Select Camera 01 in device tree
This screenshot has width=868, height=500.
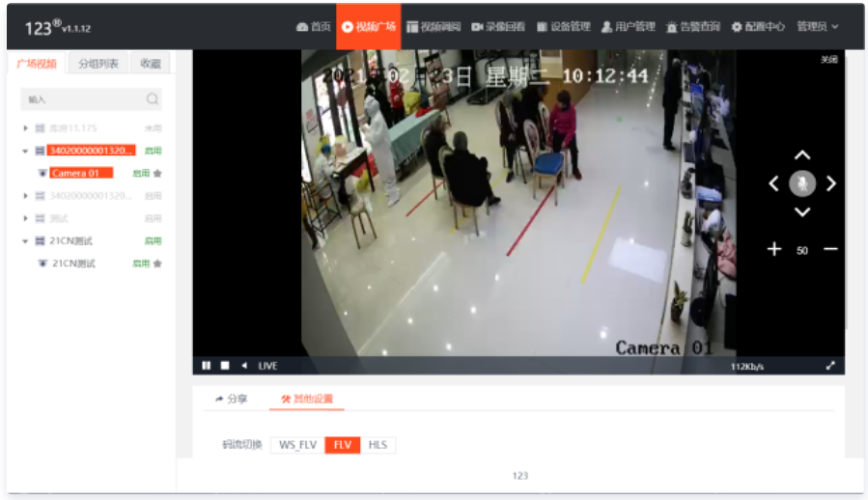(x=81, y=174)
